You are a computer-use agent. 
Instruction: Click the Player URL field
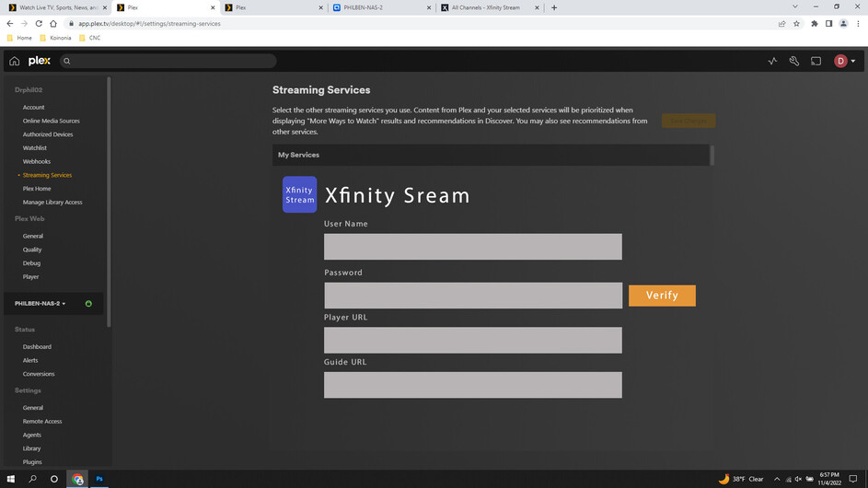point(473,340)
